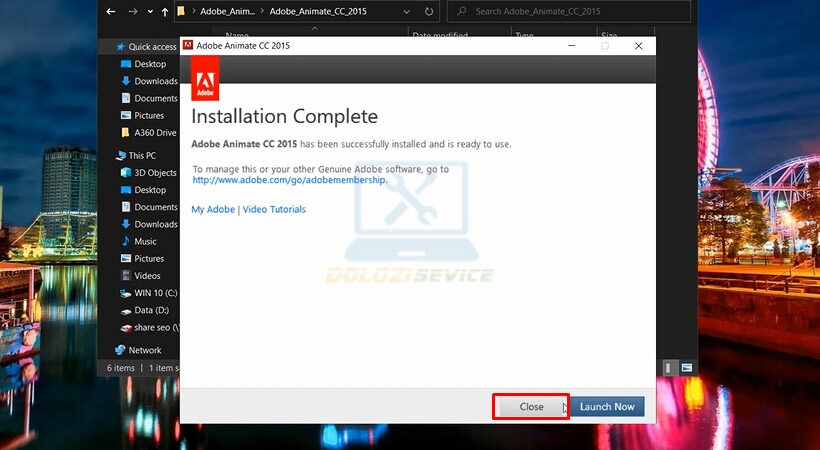This screenshot has height=450, width=820.
Task: Open Desktop under This PC
Action: pyautogui.click(x=143, y=190)
